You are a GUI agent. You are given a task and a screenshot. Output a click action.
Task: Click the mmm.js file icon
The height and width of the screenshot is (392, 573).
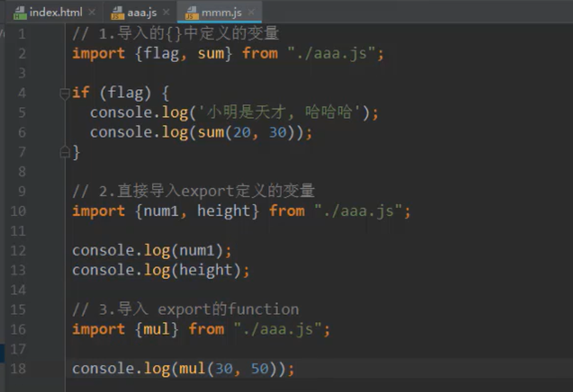192,13
